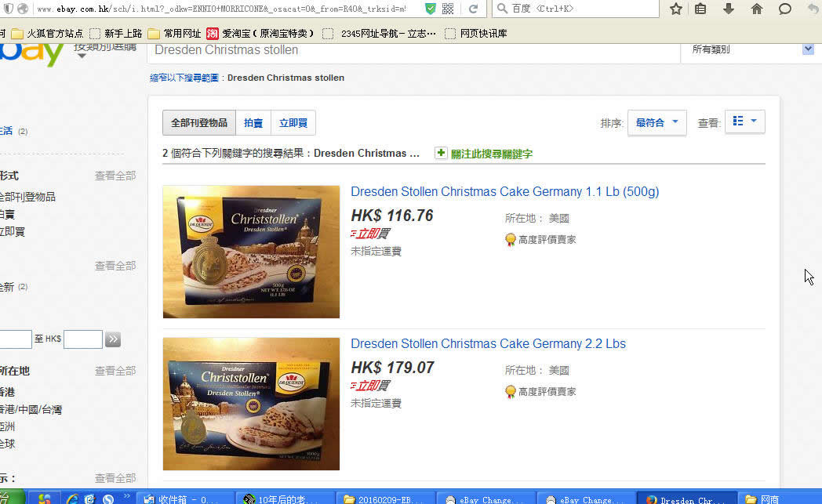Screen dimensions: 822x504
Task: Click the bookmark star icon in browser toolbar
Action: (x=676, y=9)
